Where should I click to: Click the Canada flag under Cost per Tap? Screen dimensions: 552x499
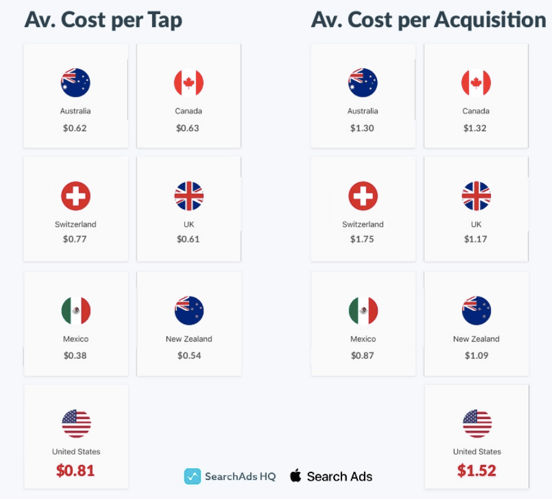[189, 82]
